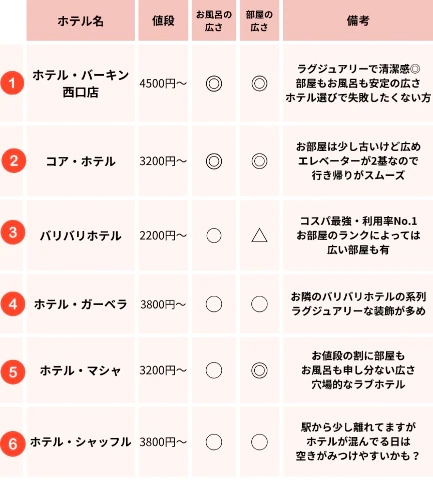Screen dimensions: 433x480
Task: Click the double-circle bath mark for コア・ホテル
Action: coord(214,161)
